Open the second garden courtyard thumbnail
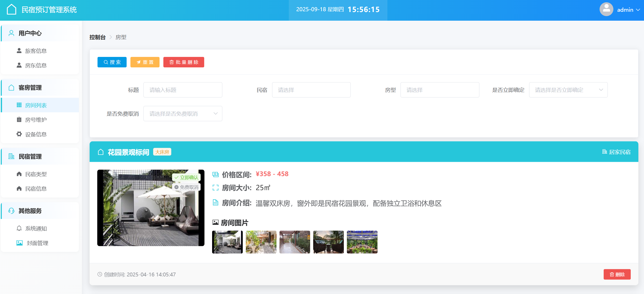 click(x=261, y=242)
